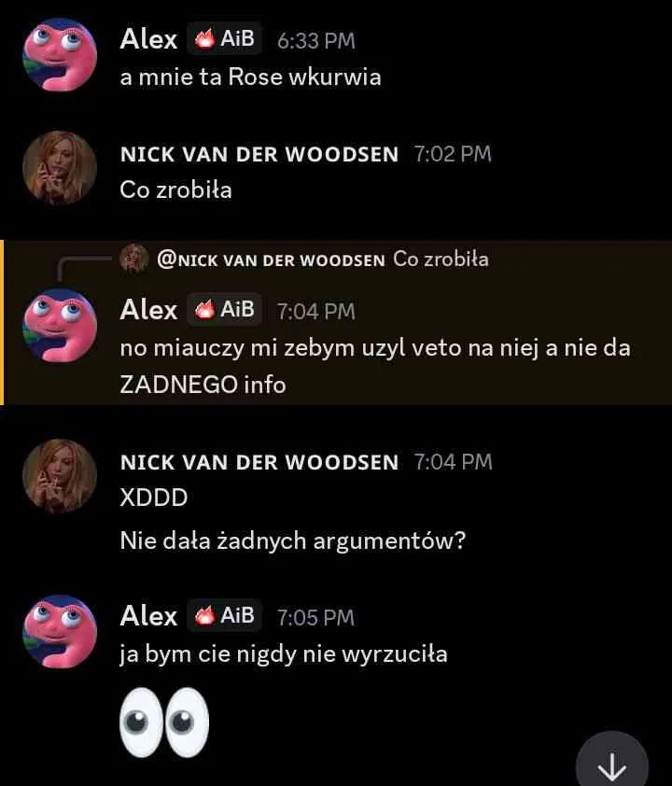The width and height of the screenshot is (672, 786).
Task: Open Alex username on 6:33 PM message
Action: [x=148, y=39]
